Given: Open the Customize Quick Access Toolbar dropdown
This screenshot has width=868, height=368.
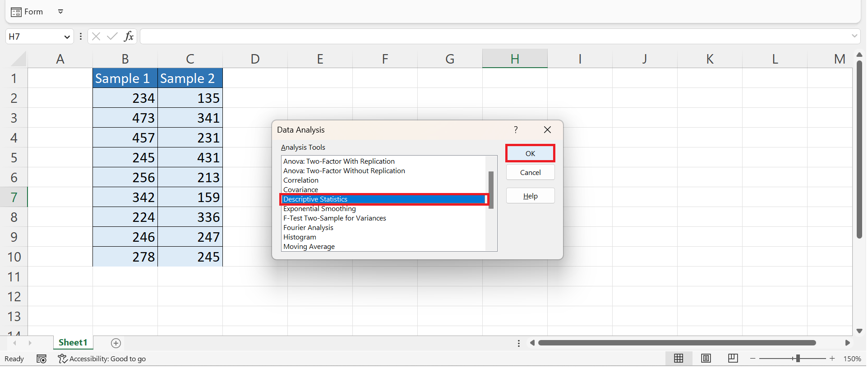Looking at the screenshot, I should point(60,12).
